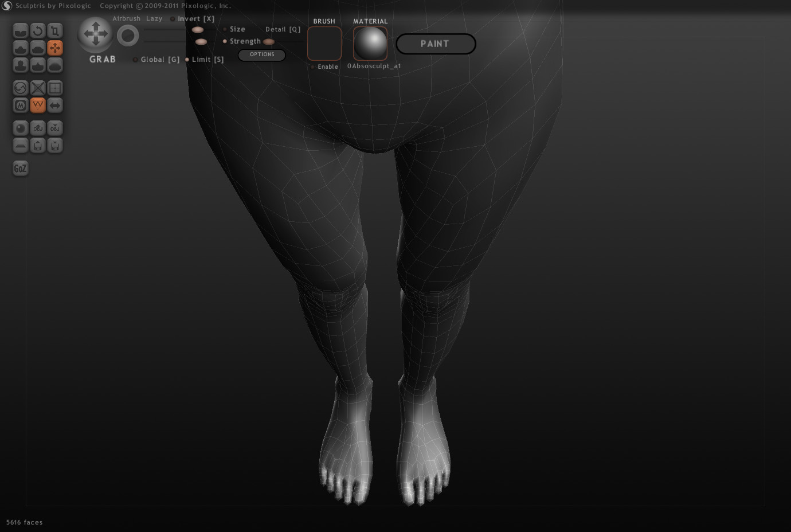
Task: Click the Import OBJ icon
Action: [x=38, y=128]
